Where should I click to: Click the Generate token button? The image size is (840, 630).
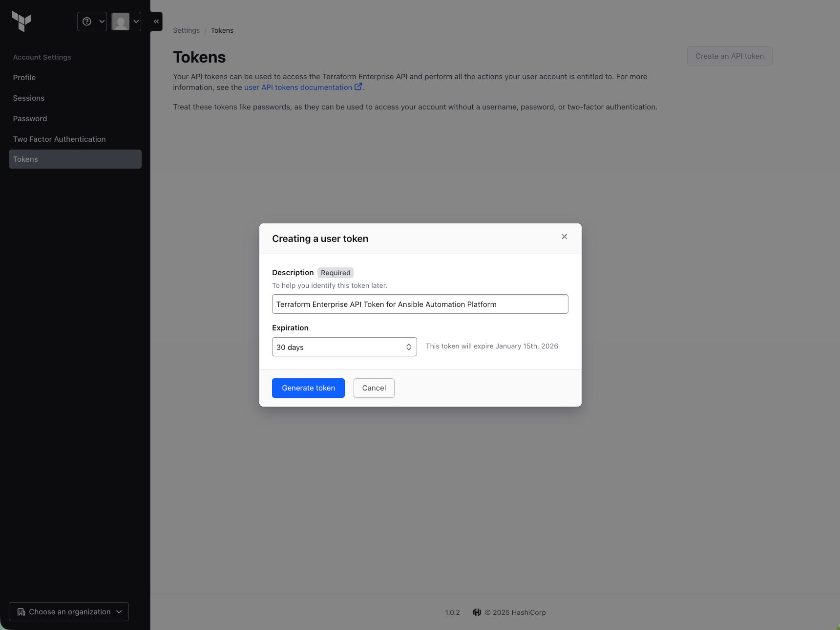tap(308, 388)
